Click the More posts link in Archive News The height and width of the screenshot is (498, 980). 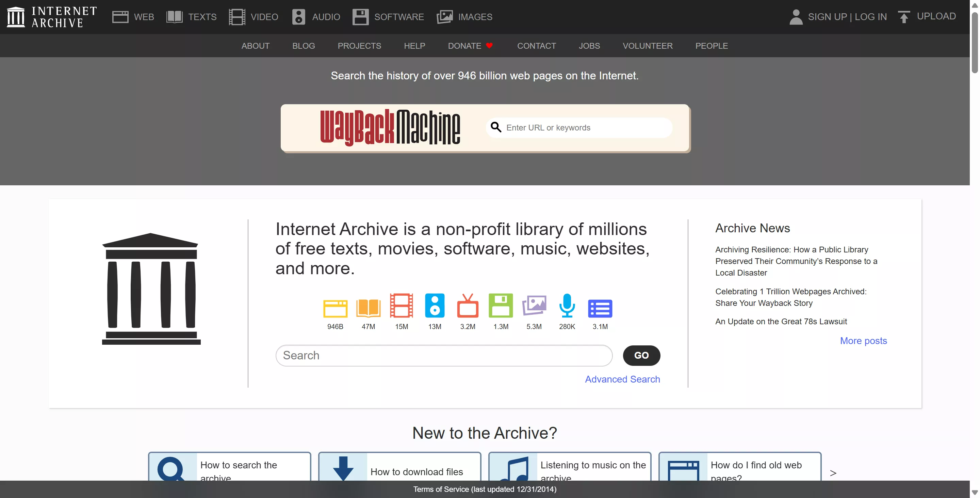coord(863,341)
